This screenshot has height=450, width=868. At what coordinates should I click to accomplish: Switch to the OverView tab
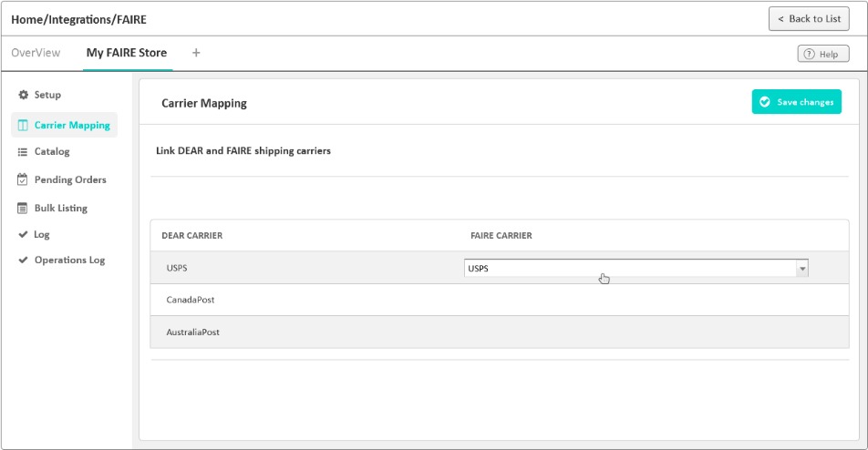pyautogui.click(x=36, y=53)
